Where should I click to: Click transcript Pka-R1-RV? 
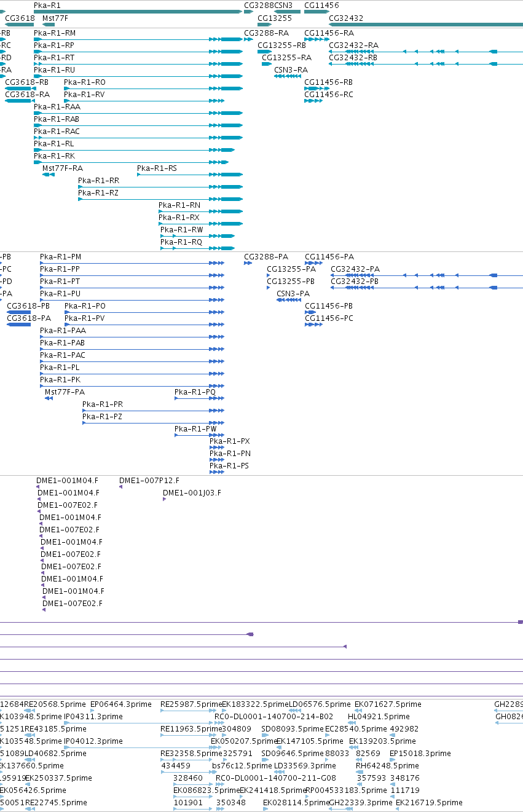pos(84,95)
